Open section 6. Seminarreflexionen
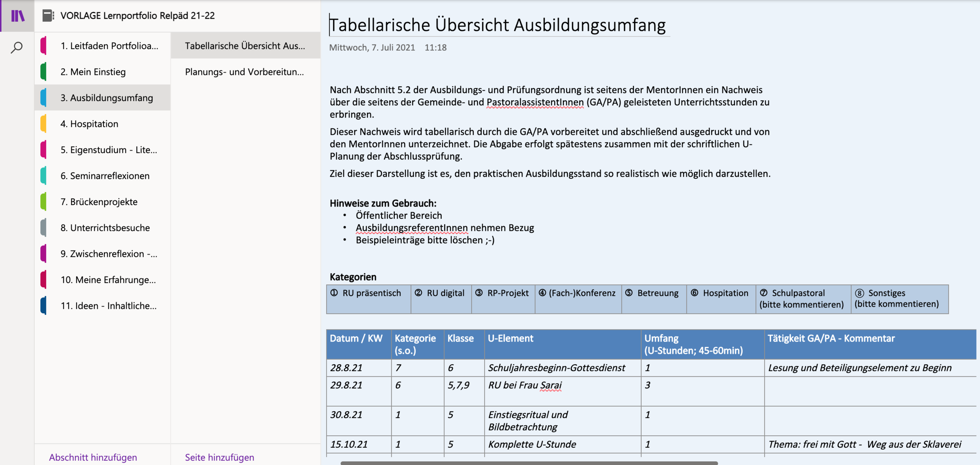The width and height of the screenshot is (980, 465). pos(105,176)
